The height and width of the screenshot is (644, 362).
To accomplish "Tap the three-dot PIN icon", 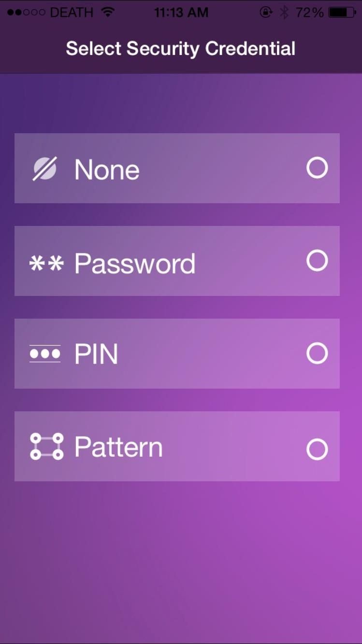I will pyautogui.click(x=45, y=354).
